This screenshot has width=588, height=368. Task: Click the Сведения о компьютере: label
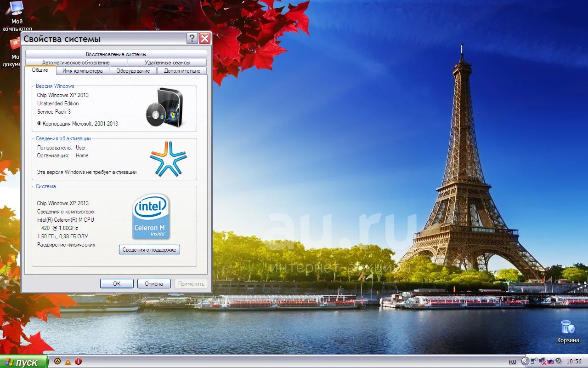click(66, 212)
